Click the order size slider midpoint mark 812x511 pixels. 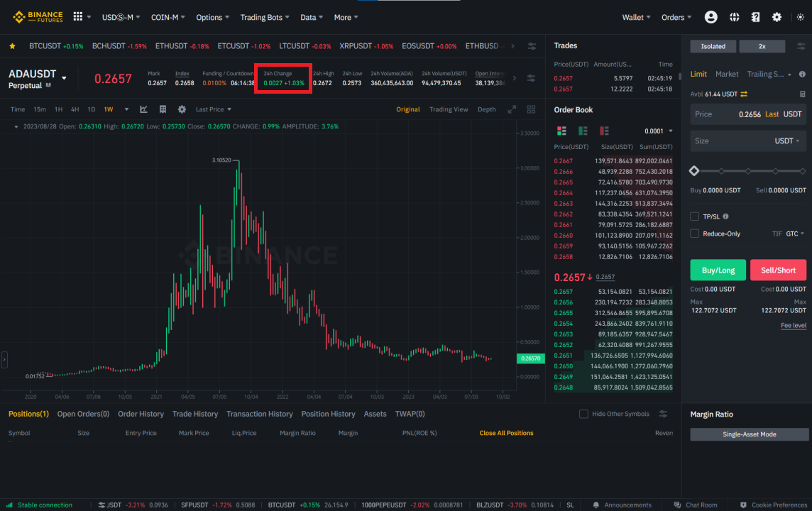(x=748, y=171)
